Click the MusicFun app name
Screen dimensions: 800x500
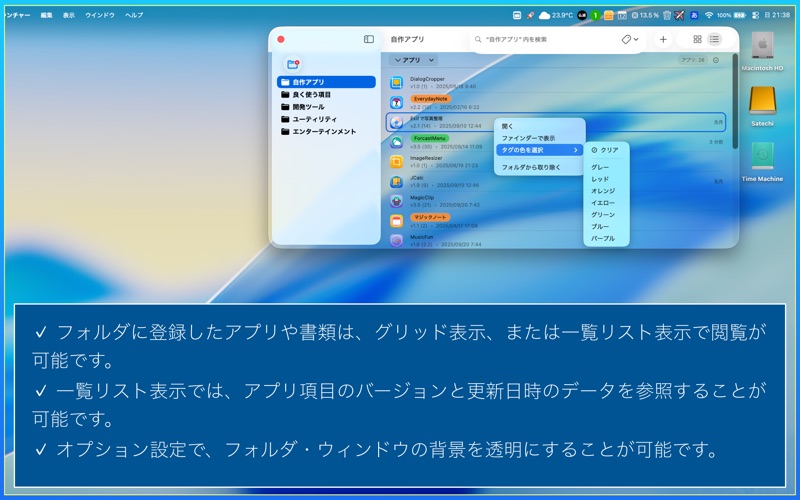point(421,237)
